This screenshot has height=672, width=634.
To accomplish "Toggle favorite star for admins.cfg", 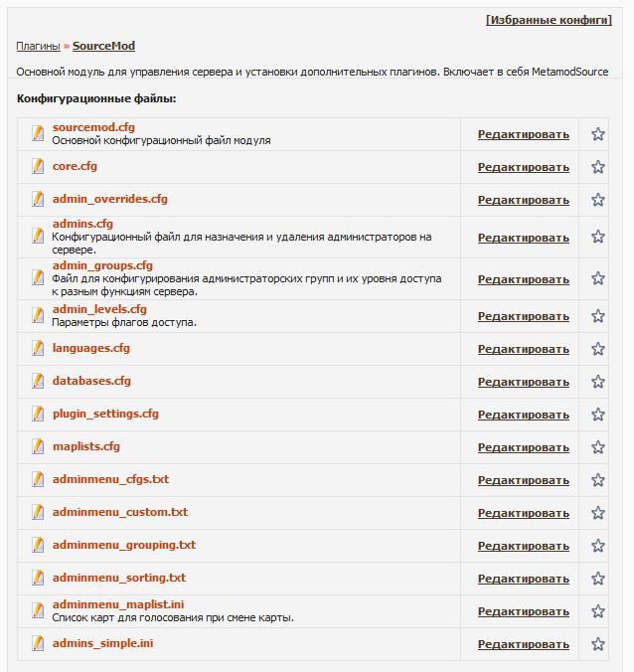I will pos(597,237).
